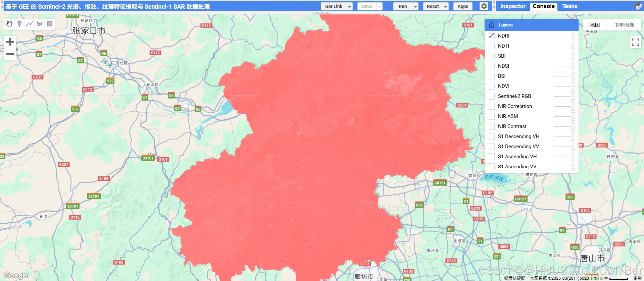Show the NDSI layer
The width and height of the screenshot is (644, 281).
point(491,66)
